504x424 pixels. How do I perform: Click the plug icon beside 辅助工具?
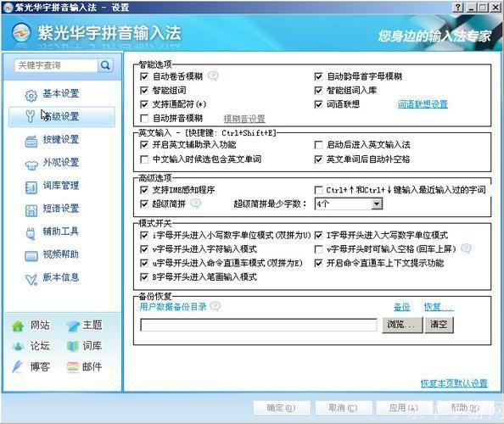tap(31, 233)
